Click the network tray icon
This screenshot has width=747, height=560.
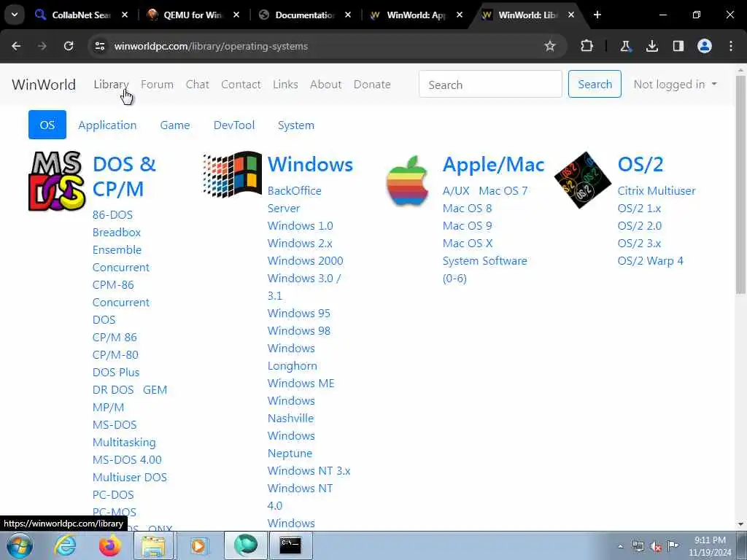[x=638, y=547]
